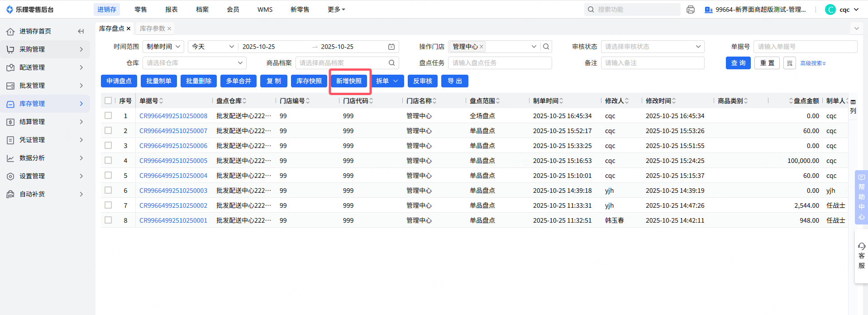This screenshot has height=315, width=868.
Task: Open the 今天 range dropdown
Action: [x=213, y=47]
